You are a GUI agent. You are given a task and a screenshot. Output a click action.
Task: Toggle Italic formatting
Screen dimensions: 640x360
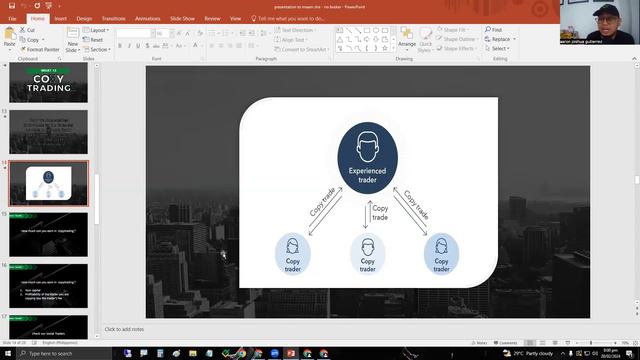click(x=129, y=46)
